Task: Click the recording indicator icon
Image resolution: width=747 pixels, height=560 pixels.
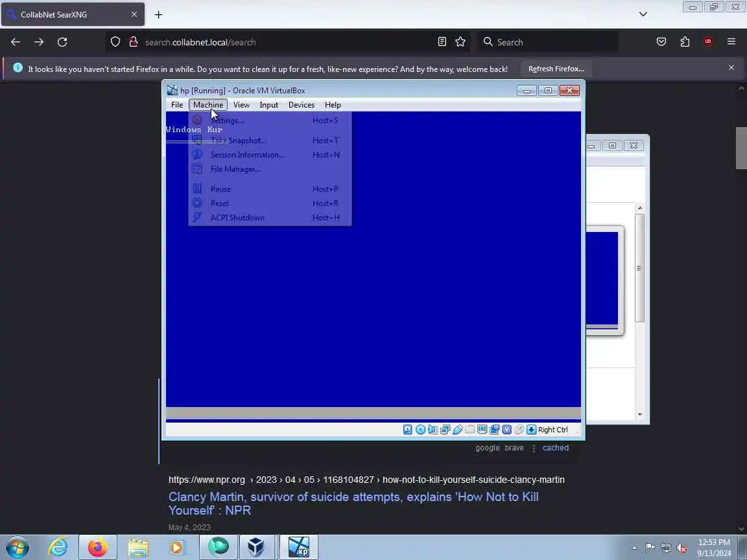Action: (495, 430)
